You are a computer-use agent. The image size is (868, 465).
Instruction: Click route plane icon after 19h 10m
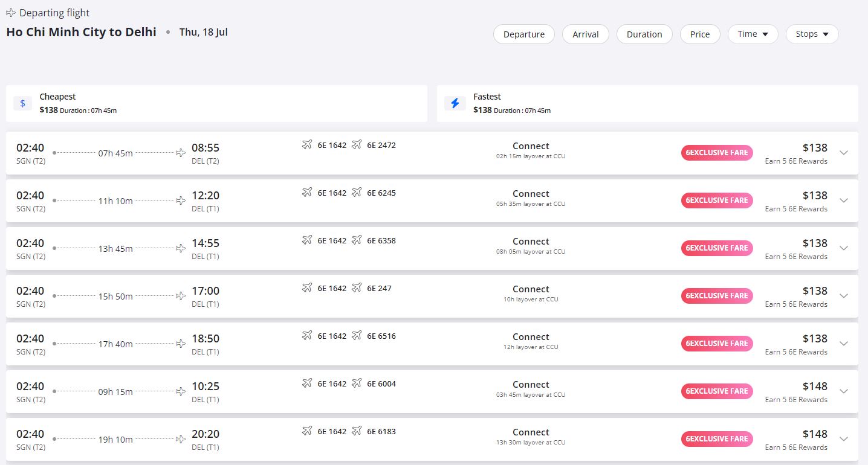[x=181, y=439]
